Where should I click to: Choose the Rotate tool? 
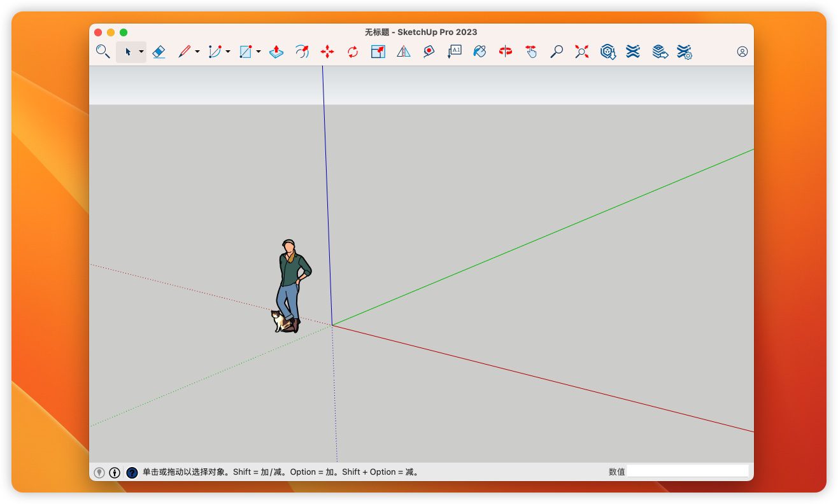353,52
